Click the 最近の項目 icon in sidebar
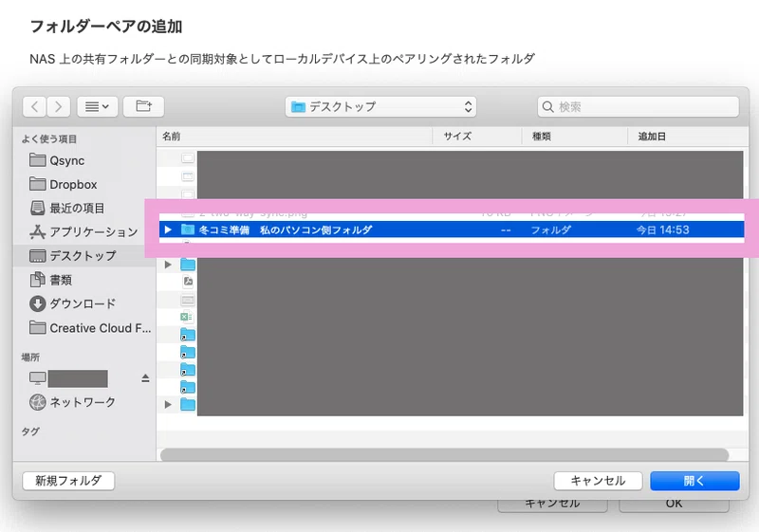Viewport: 759px width, 532px height. pos(37,208)
